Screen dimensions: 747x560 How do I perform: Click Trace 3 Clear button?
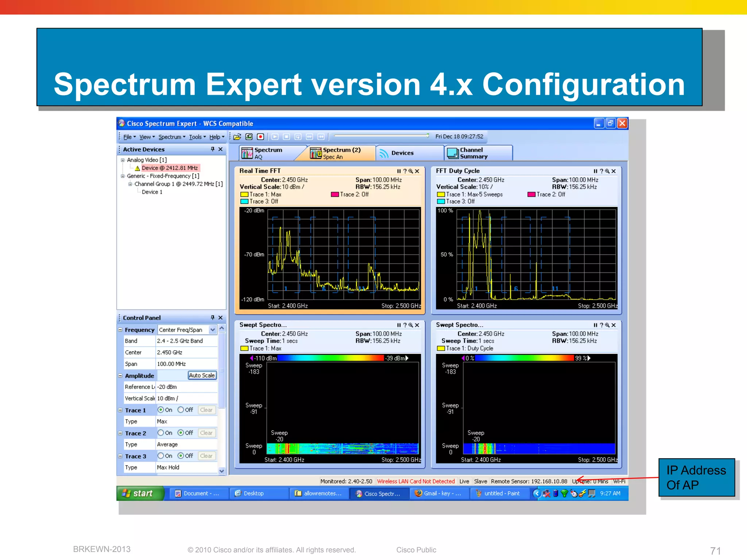tap(206, 456)
